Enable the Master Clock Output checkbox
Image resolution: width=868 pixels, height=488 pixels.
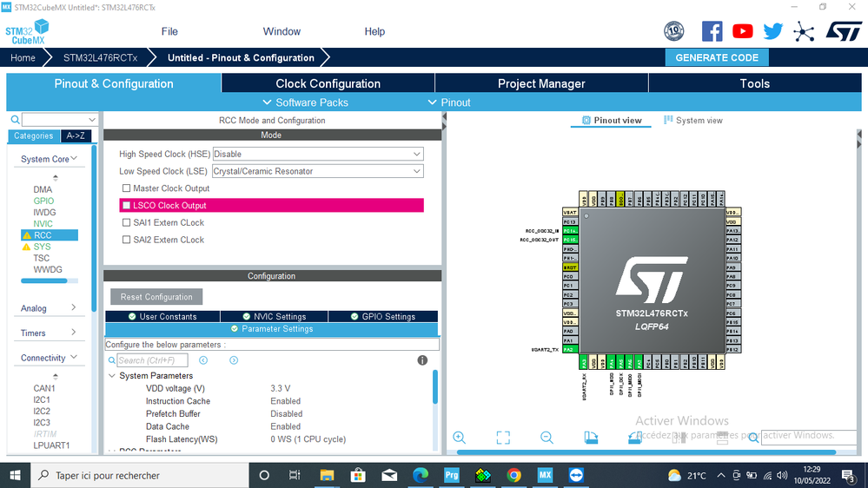(126, 188)
